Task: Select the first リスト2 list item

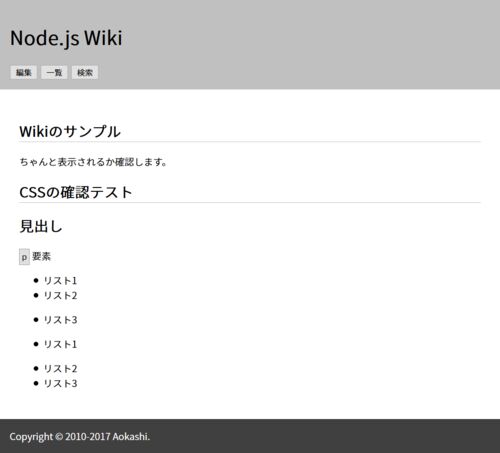Action: pyautogui.click(x=61, y=295)
